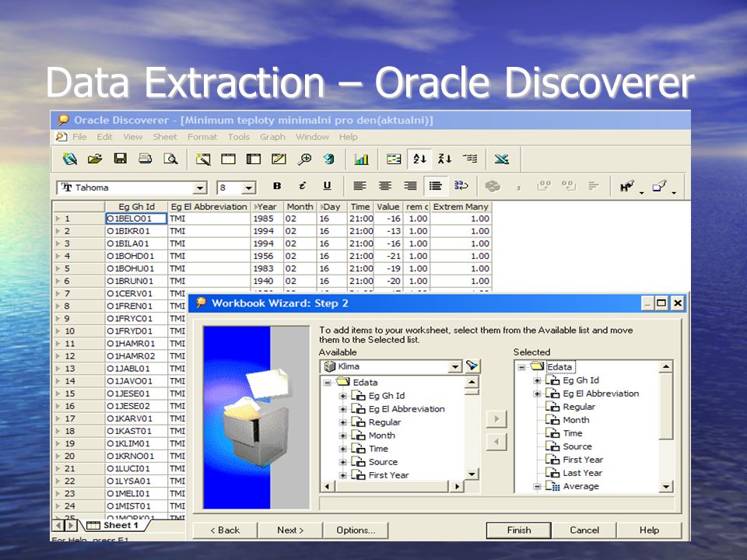The height and width of the screenshot is (560, 747).
Task: Select Average item in Selected list
Action: click(580, 486)
